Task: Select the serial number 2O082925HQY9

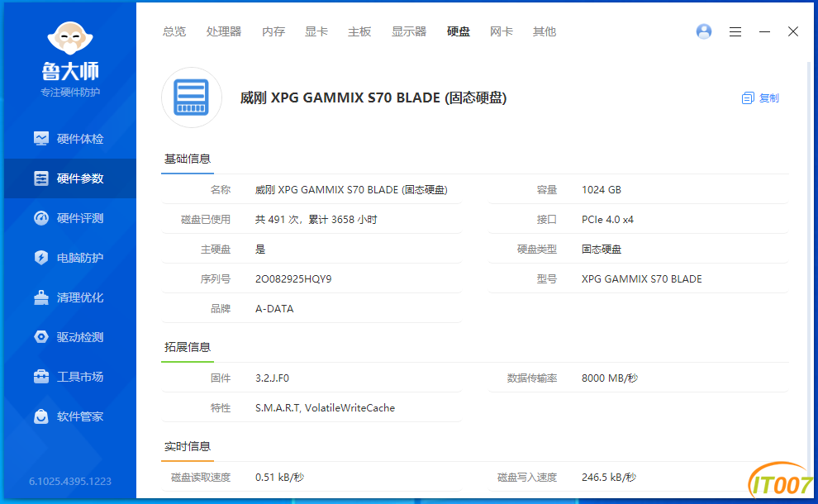Action: click(x=293, y=279)
